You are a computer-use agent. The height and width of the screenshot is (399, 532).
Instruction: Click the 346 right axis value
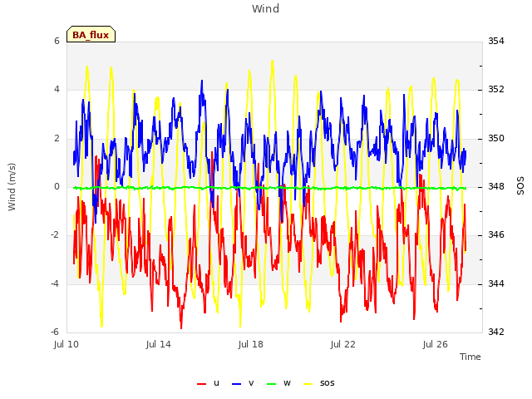pos(496,234)
